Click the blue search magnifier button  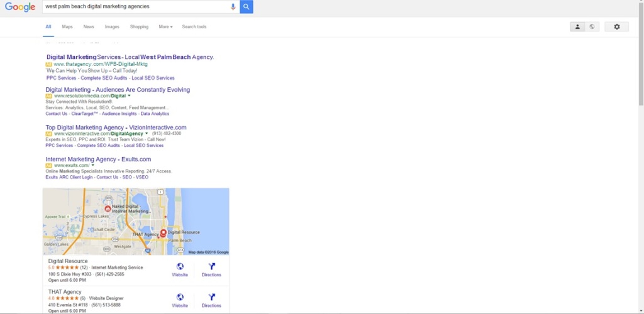[x=247, y=6]
